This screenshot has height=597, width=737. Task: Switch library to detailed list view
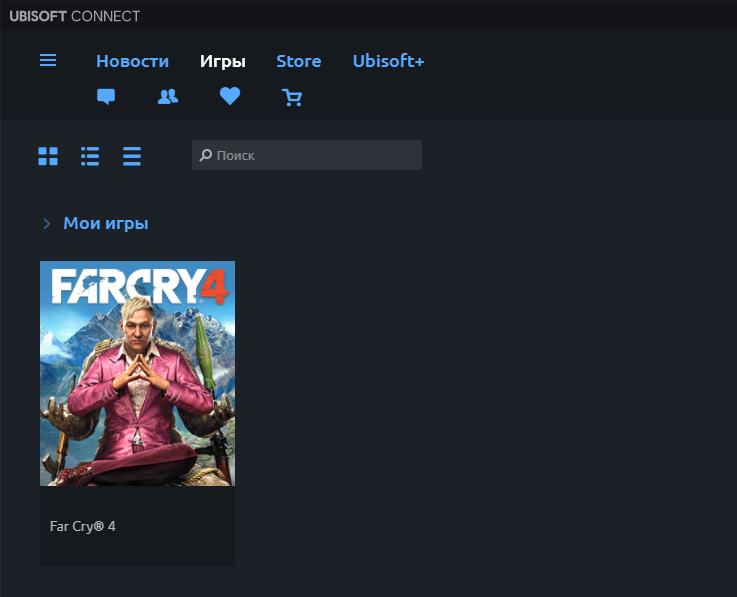90,156
